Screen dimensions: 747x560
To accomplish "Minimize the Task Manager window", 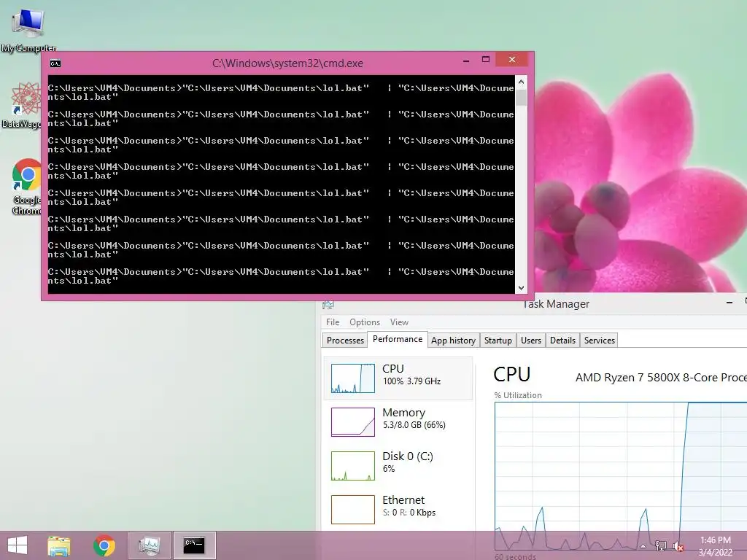I will pos(729,303).
